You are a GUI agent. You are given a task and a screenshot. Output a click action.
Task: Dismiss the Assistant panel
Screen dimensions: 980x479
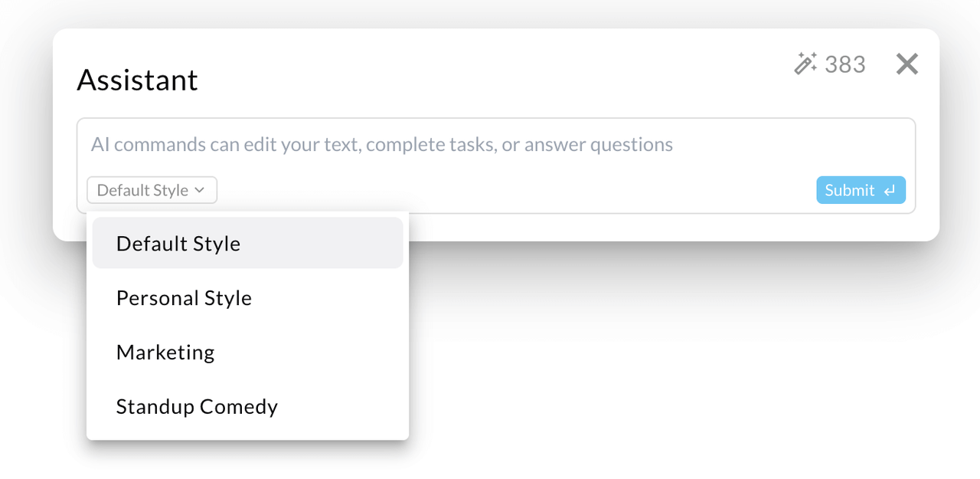pos(906,64)
